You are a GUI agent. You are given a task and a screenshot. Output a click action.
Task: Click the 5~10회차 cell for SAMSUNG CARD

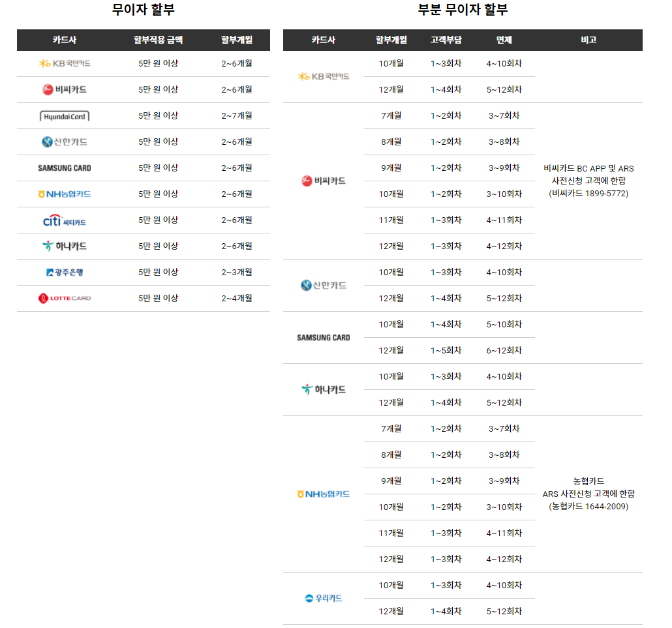point(504,324)
